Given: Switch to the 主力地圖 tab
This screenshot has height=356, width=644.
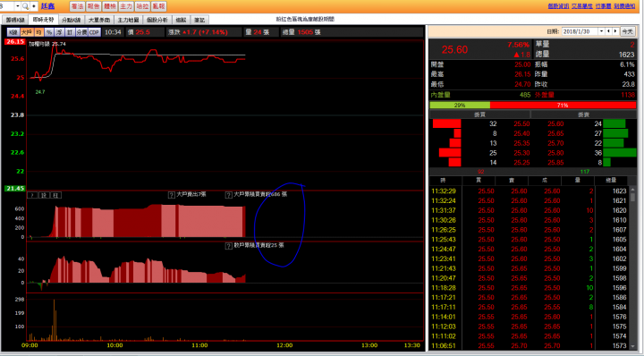Looking at the screenshot, I should click(128, 20).
